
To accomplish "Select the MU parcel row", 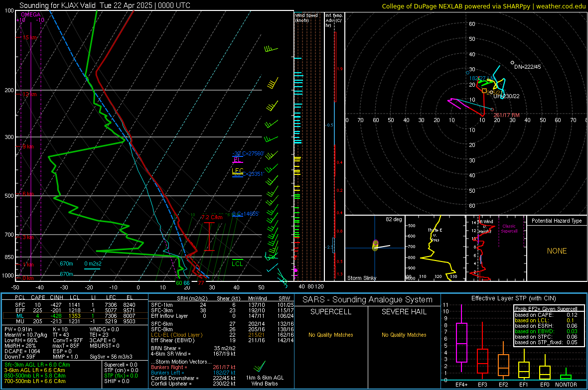I will [74, 321].
